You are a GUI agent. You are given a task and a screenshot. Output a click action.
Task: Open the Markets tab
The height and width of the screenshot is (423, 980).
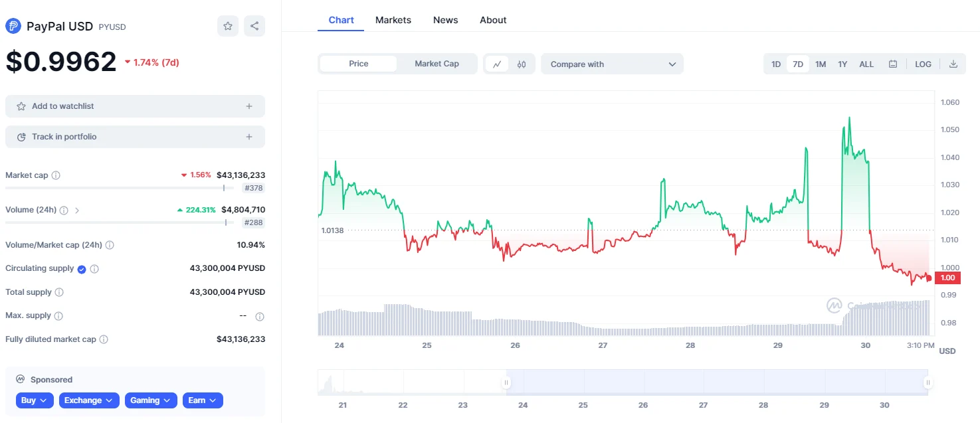click(x=393, y=20)
